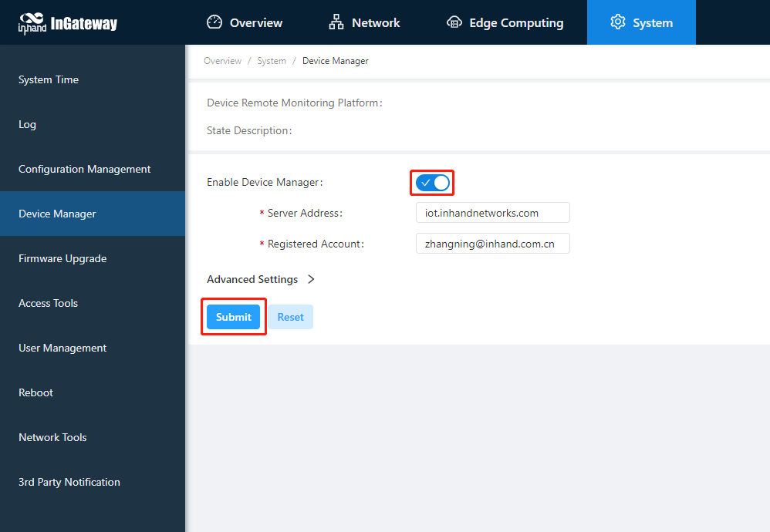Viewport: 770px width, 532px height.
Task: Go to Overview breadcrumb link
Action: (x=222, y=61)
